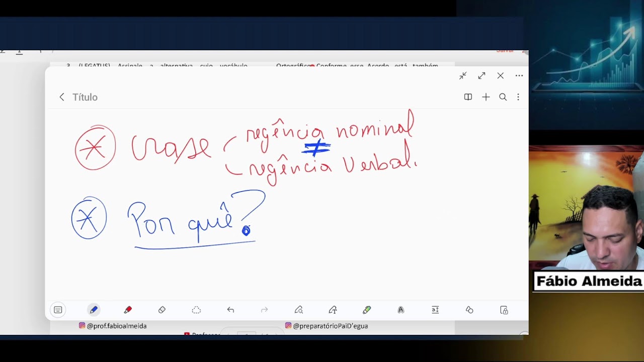The image size is (644, 362).
Task: Open the text style A tool
Action: [401, 310]
